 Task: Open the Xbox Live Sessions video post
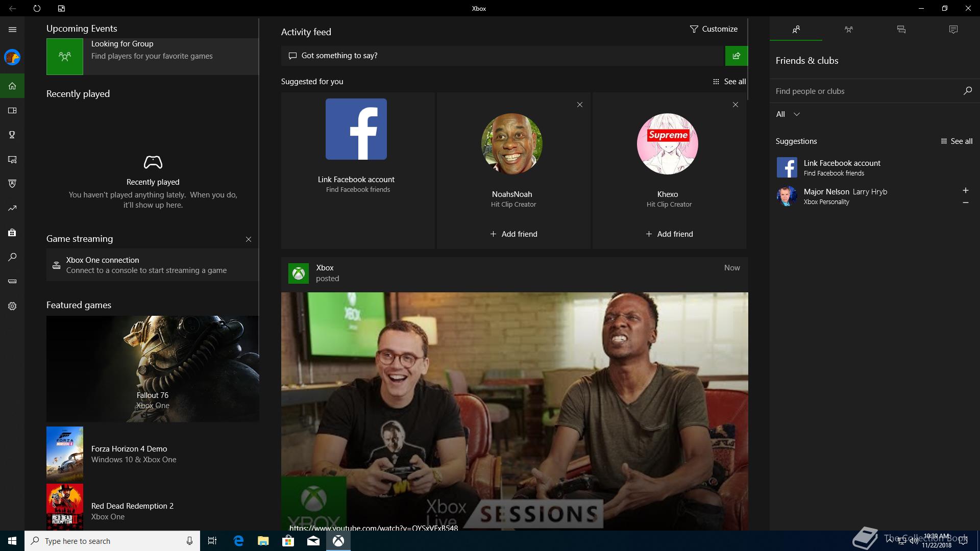pyautogui.click(x=514, y=411)
